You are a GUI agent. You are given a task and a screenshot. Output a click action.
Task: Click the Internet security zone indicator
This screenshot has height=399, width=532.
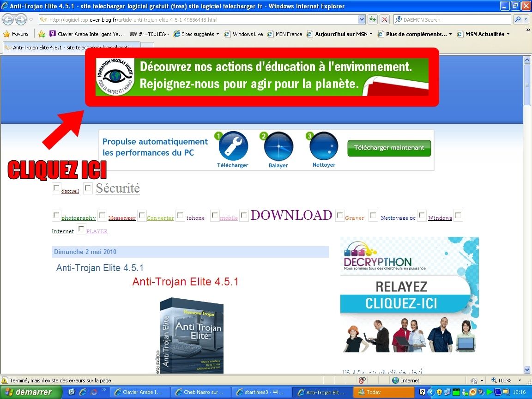pos(406,381)
